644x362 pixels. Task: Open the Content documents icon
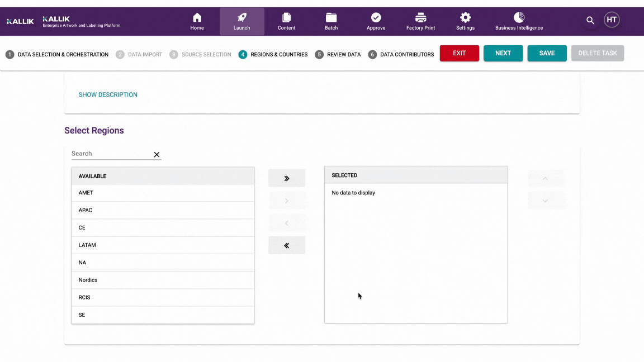(286, 18)
